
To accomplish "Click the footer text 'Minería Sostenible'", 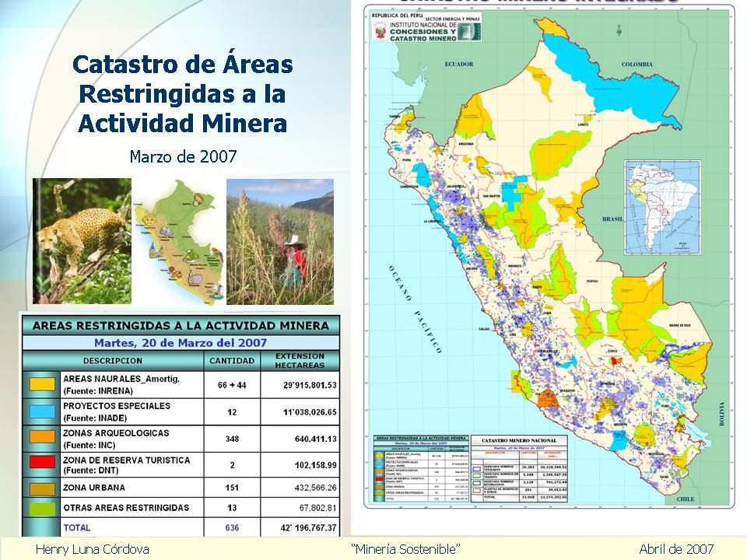I will pos(405,549).
